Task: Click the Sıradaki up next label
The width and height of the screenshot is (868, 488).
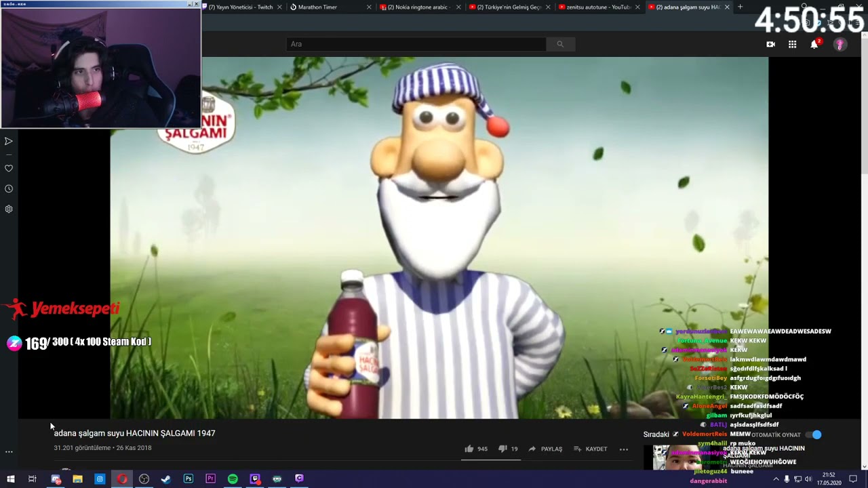Action: click(656, 434)
